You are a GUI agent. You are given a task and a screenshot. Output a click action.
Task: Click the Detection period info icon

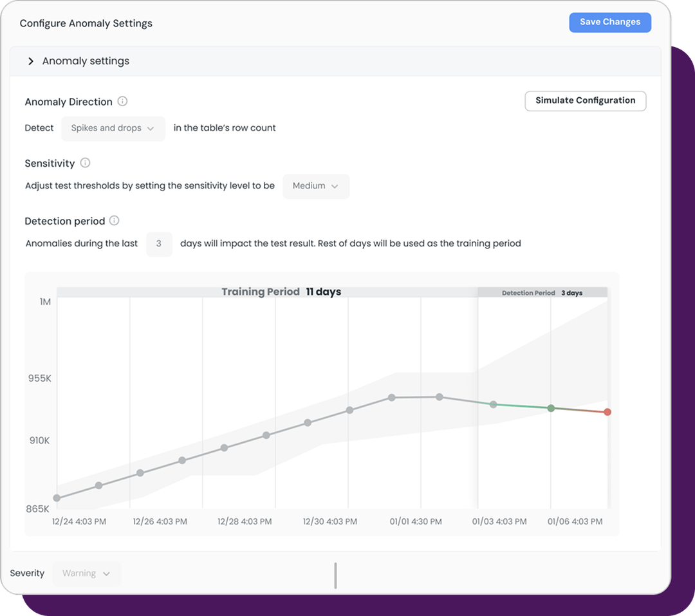point(114,221)
